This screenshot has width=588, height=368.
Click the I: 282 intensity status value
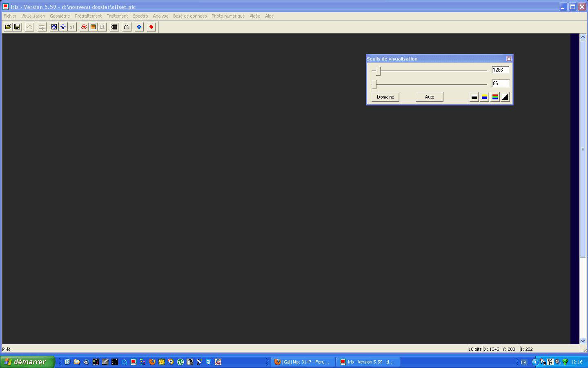[x=527, y=349]
